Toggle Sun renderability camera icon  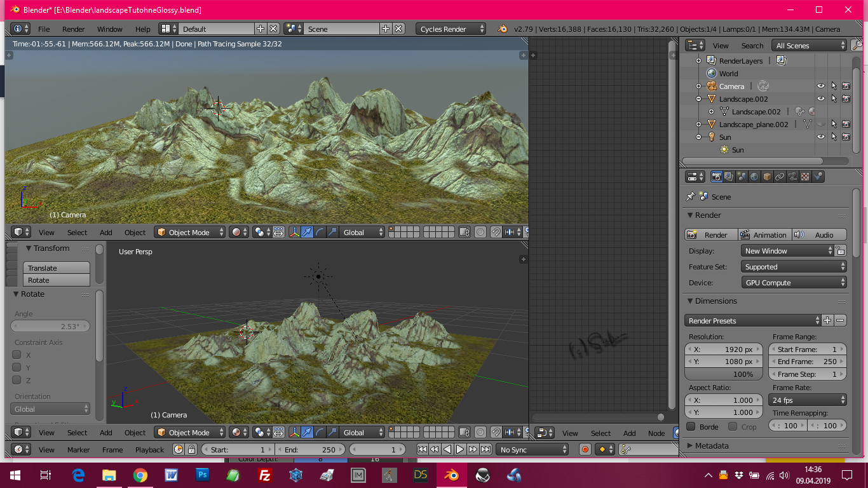846,137
